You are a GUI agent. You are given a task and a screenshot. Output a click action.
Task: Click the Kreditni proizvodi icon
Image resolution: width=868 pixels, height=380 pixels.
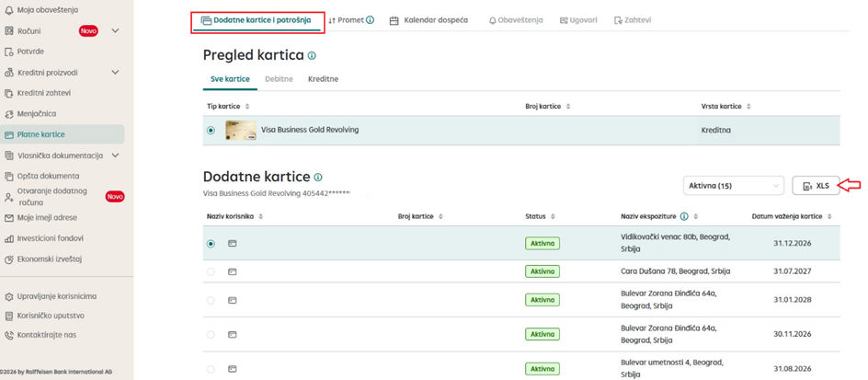[8, 73]
